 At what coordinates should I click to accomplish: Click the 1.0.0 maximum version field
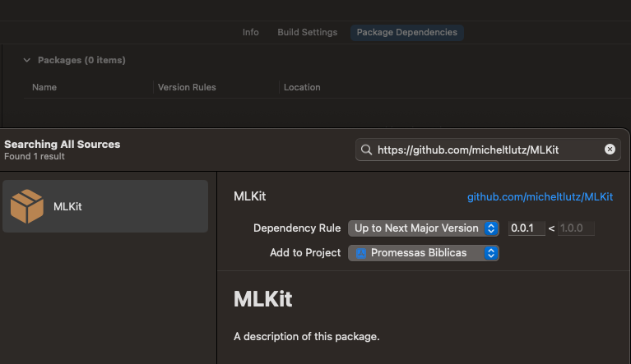pos(576,228)
